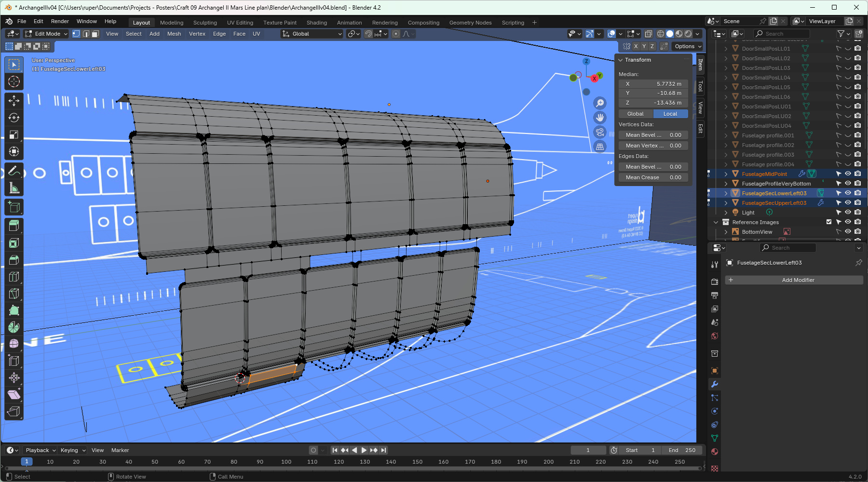The width and height of the screenshot is (868, 482).
Task: Open the Mesh menu
Action: click(174, 34)
